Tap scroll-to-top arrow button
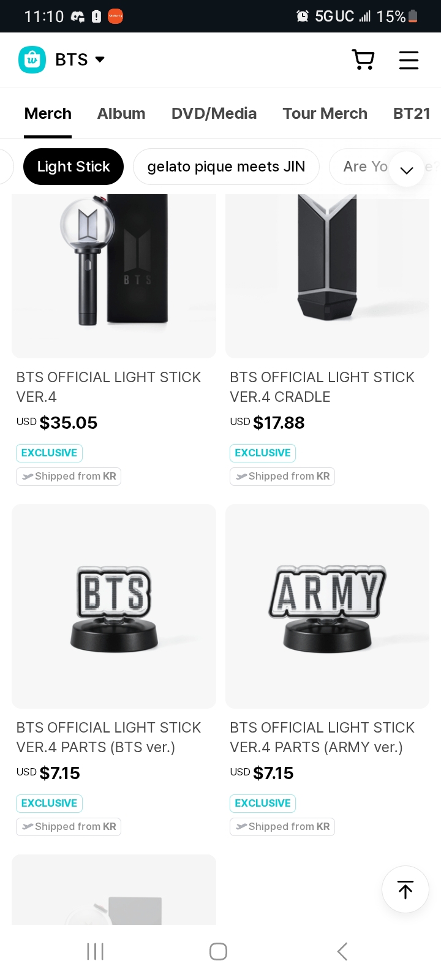 [x=405, y=889]
